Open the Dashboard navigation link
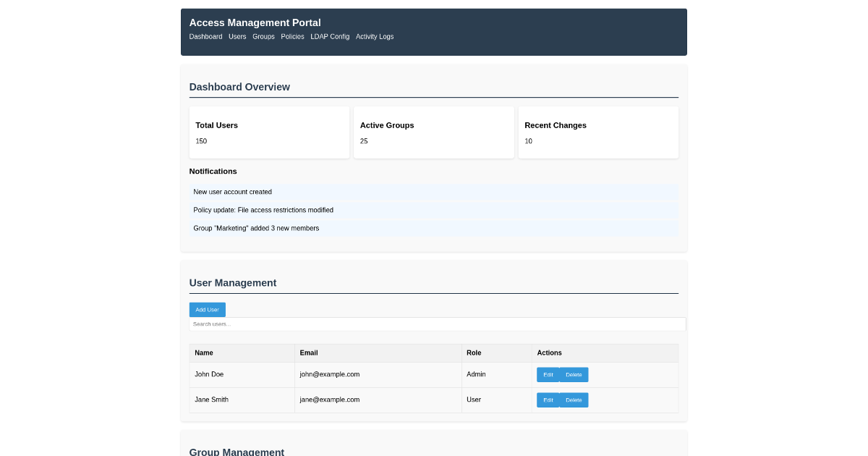 click(x=205, y=36)
